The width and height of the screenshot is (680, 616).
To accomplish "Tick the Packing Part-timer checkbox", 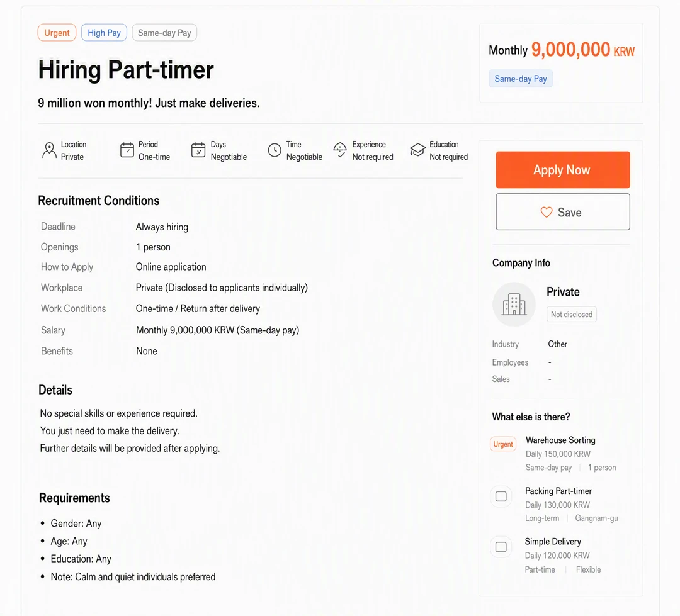I will pyautogui.click(x=501, y=496).
